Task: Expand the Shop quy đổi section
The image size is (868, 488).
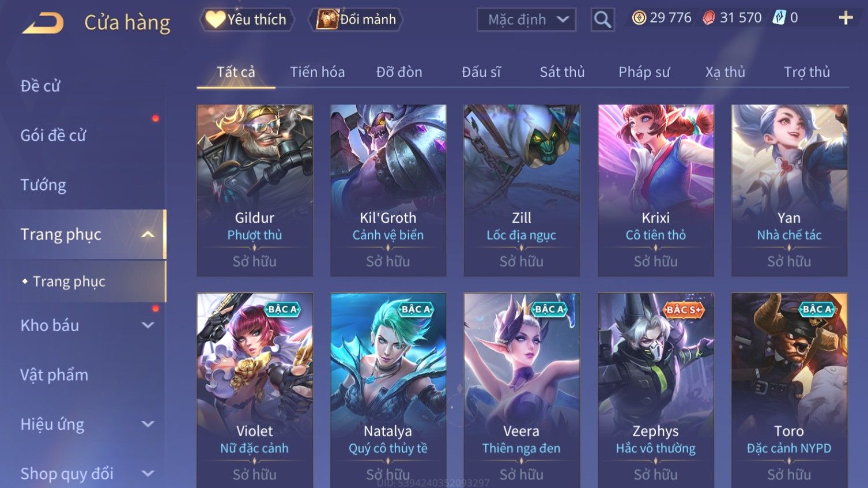Action: click(x=148, y=474)
